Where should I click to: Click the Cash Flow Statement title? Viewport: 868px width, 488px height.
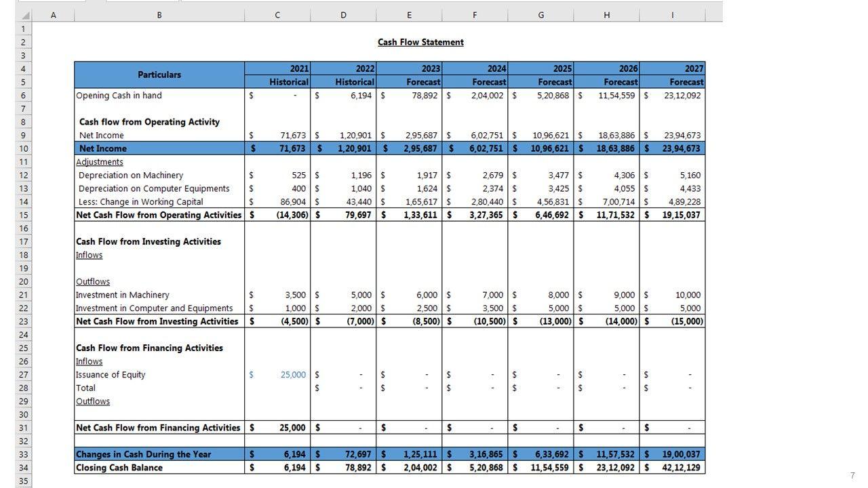pyautogui.click(x=420, y=42)
